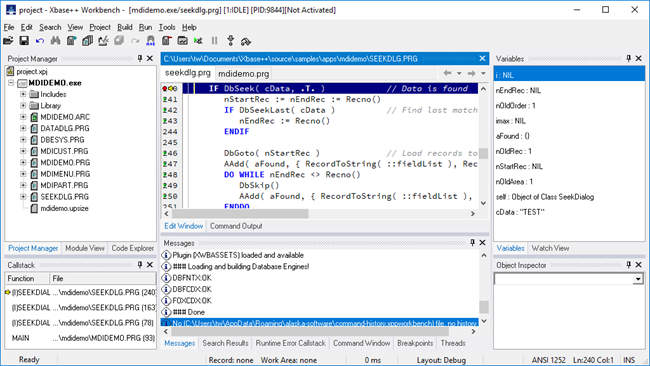
Task: Click the downward arrow Step Into icon
Action: 230,41
